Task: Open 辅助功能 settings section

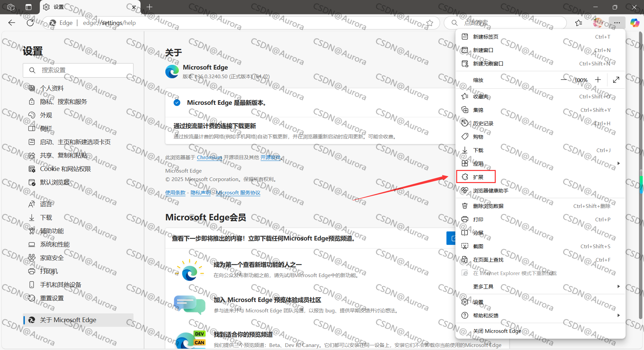Action: coord(78,231)
